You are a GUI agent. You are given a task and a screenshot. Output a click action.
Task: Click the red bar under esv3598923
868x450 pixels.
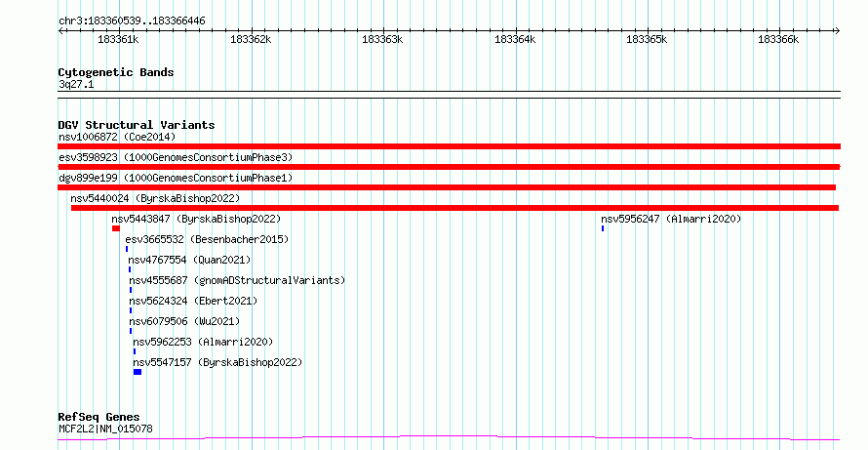point(449,167)
